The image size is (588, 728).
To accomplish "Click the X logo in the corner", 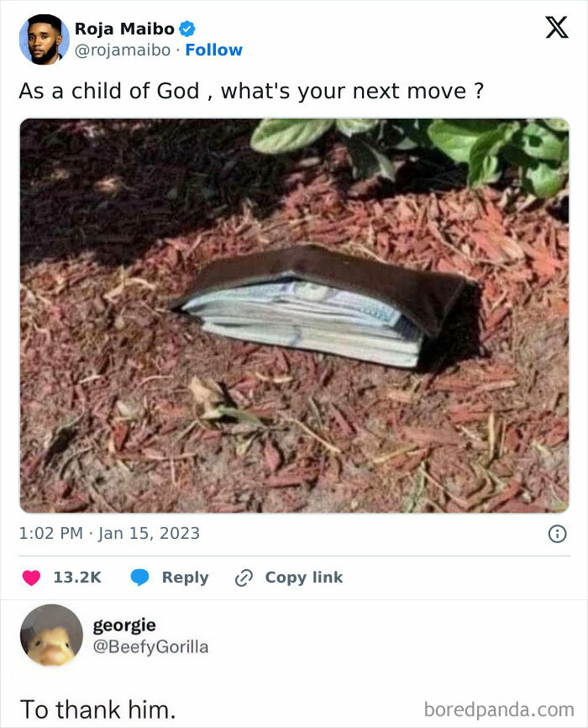I will [x=556, y=28].
